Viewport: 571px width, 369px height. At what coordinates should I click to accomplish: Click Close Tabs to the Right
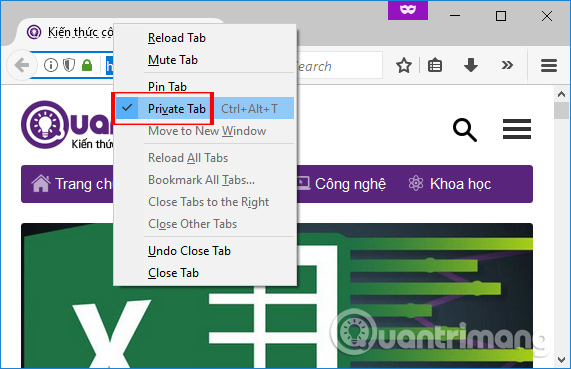pyautogui.click(x=205, y=202)
